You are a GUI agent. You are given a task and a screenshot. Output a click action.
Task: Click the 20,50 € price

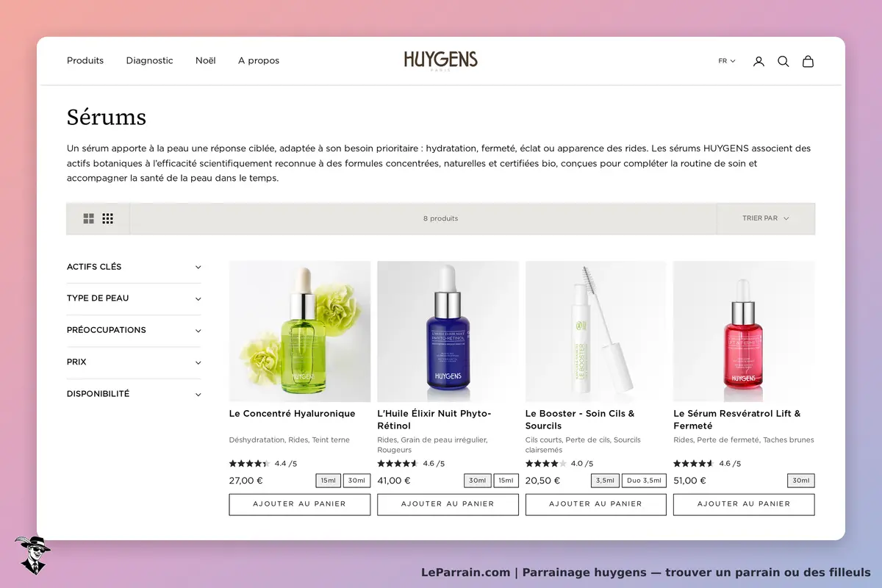[x=542, y=481]
